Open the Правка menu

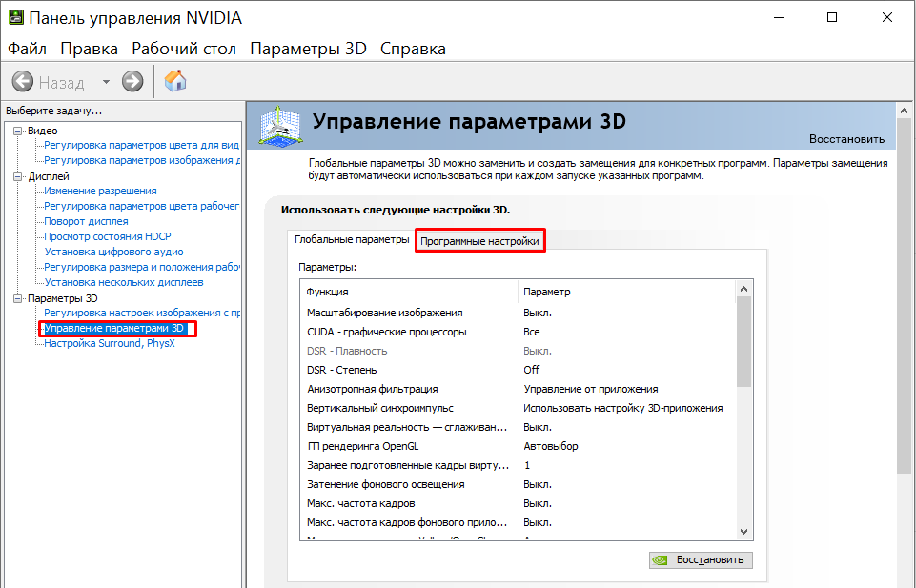pyautogui.click(x=89, y=49)
